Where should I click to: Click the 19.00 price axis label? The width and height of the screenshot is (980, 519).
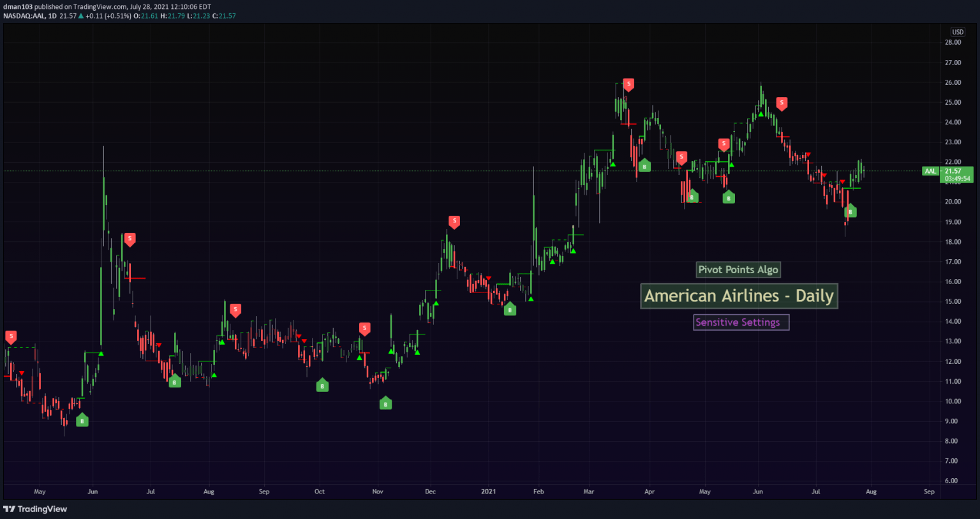pos(953,222)
